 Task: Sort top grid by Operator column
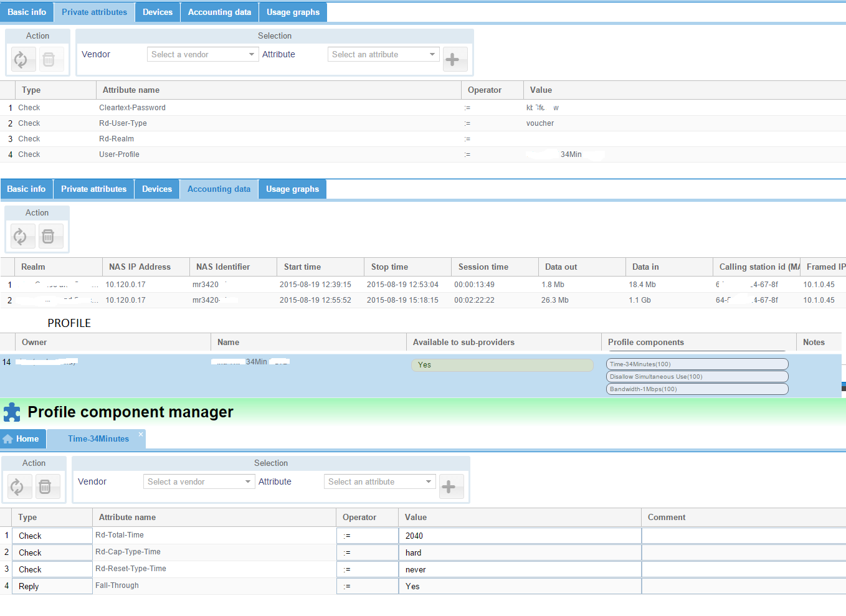pos(492,90)
